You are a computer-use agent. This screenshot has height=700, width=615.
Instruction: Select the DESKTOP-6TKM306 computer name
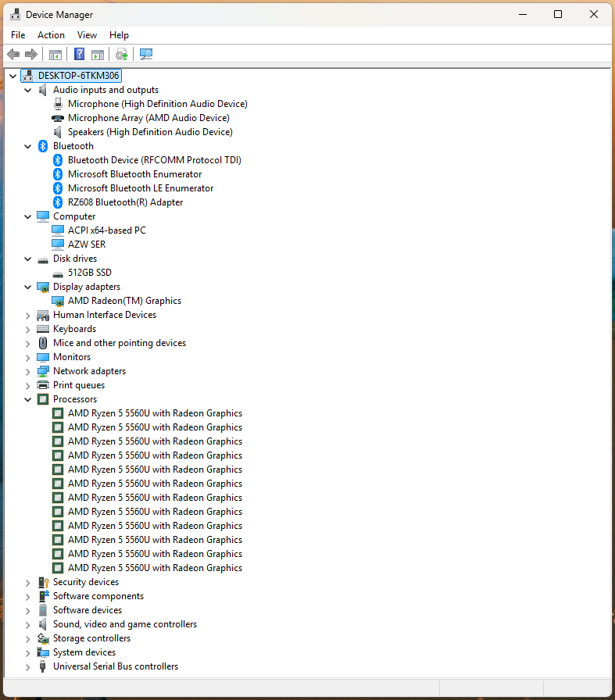79,76
